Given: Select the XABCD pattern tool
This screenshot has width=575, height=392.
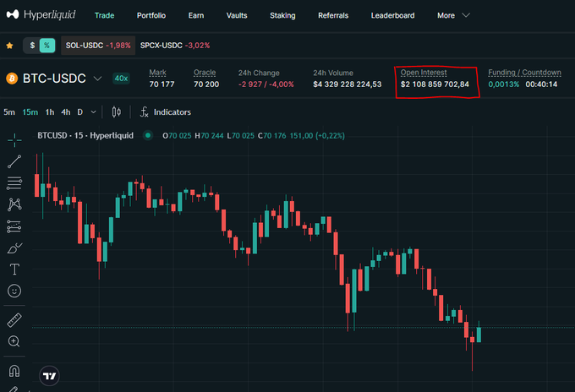Looking at the screenshot, I should click(14, 204).
